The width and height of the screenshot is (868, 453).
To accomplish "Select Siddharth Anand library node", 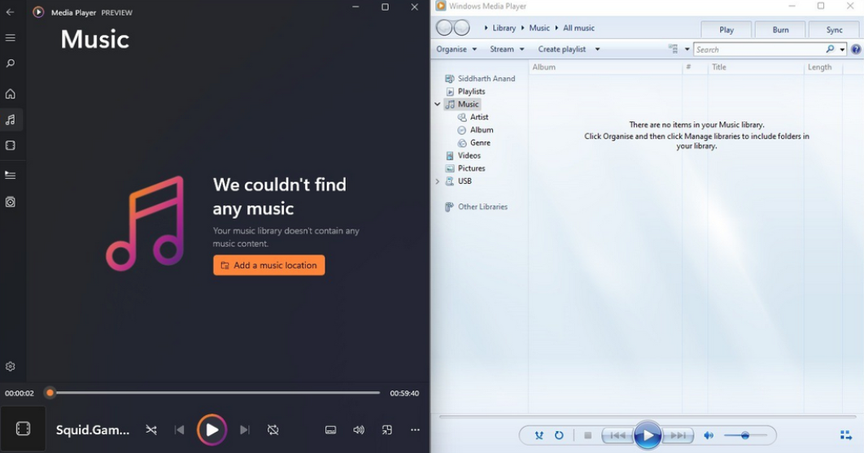I will (x=480, y=79).
